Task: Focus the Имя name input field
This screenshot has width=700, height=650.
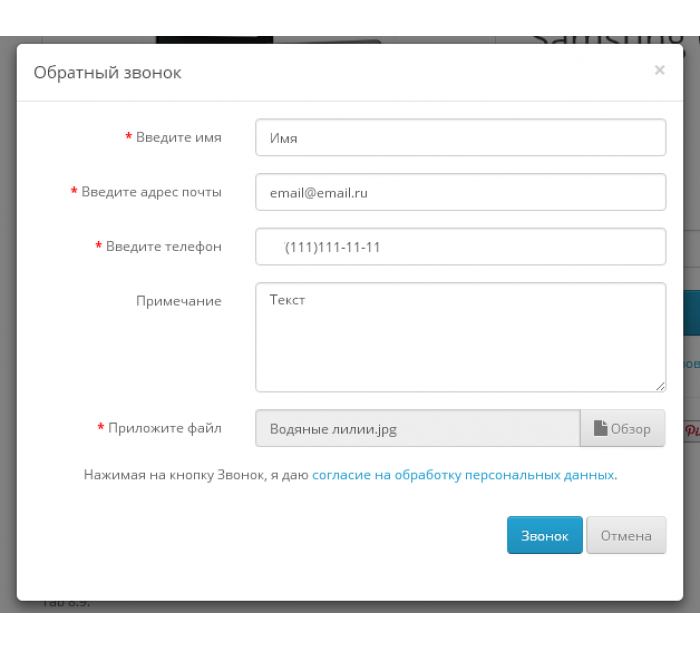Action: [x=461, y=138]
